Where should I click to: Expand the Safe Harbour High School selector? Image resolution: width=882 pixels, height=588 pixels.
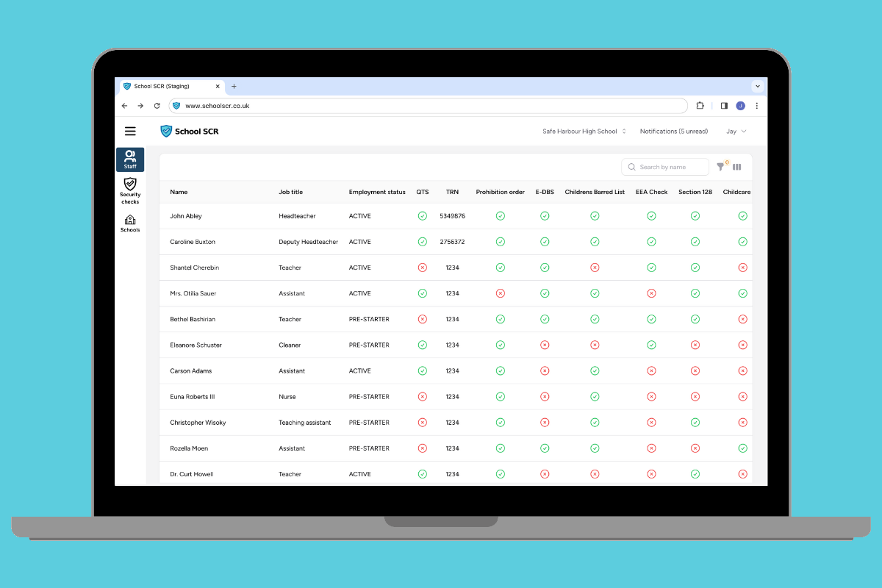pos(584,132)
